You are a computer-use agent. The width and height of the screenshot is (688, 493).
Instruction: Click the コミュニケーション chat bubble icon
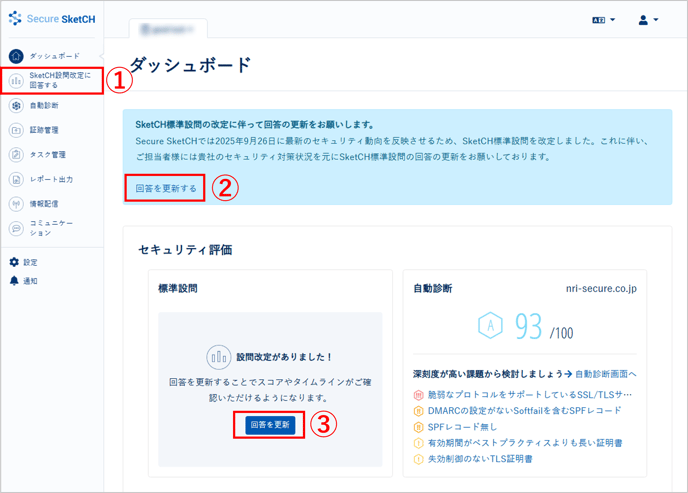[16, 229]
